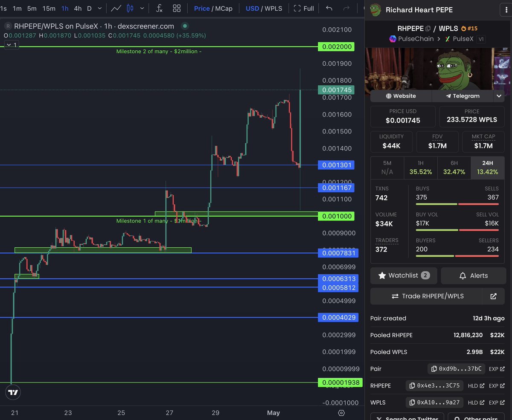Expand the chart style dropdown arrow

click(142, 8)
